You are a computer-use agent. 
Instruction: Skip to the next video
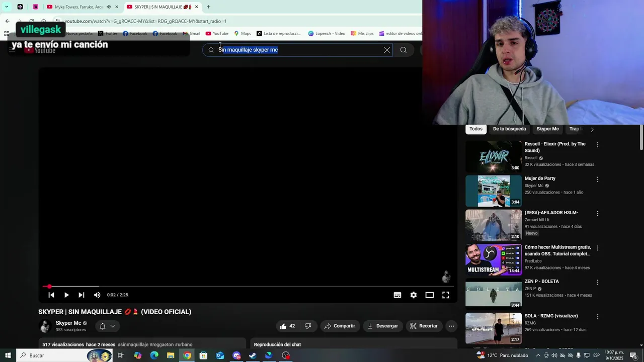pos(82,295)
